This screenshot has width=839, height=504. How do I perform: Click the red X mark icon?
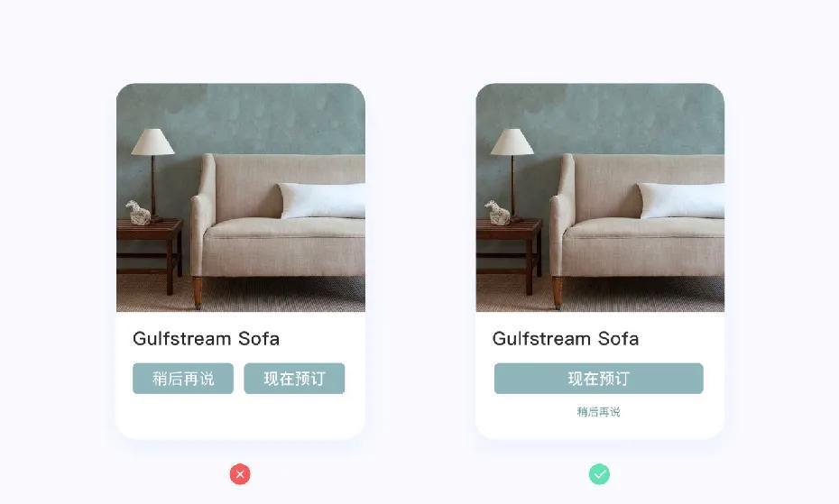(240, 474)
